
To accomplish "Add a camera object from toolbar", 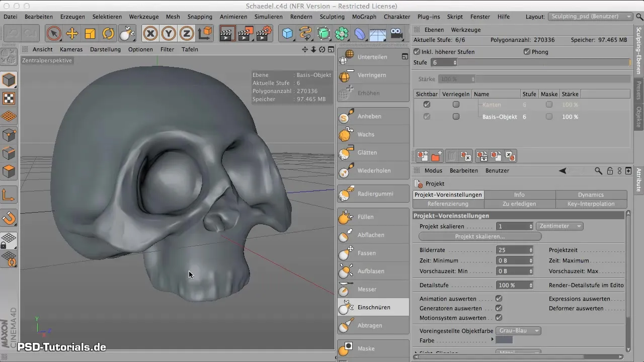I will point(396,34).
